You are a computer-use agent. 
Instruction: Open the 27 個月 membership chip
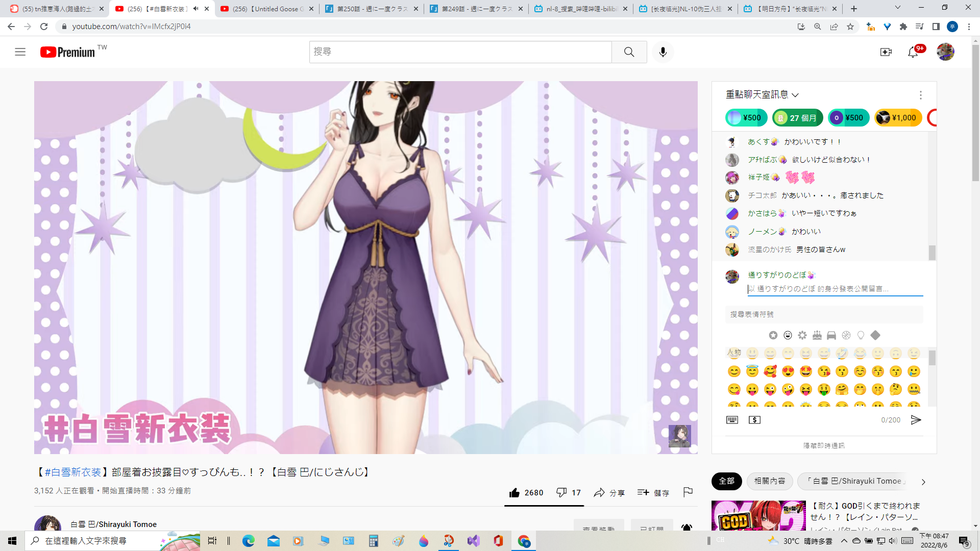(x=797, y=118)
